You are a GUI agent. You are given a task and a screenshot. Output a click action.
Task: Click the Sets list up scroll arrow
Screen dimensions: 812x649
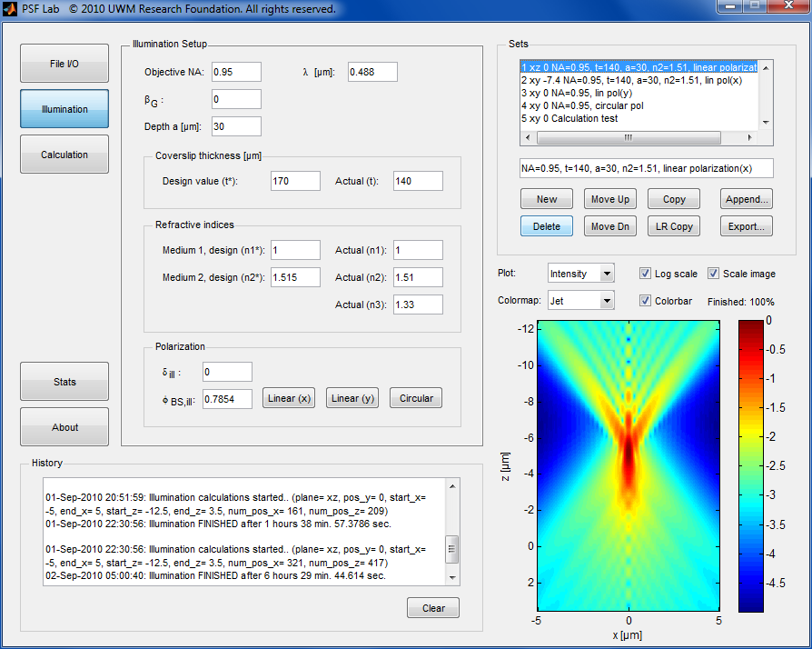tap(766, 68)
